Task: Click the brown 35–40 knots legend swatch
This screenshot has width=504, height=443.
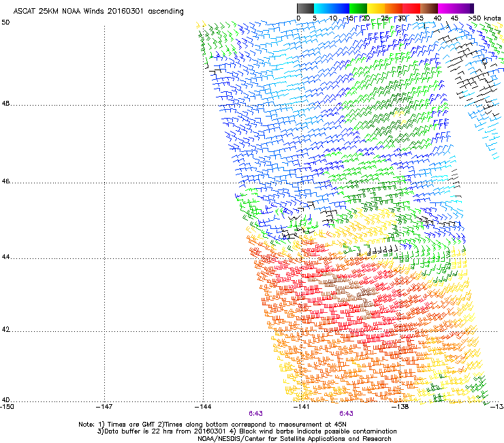Action: (x=429, y=8)
